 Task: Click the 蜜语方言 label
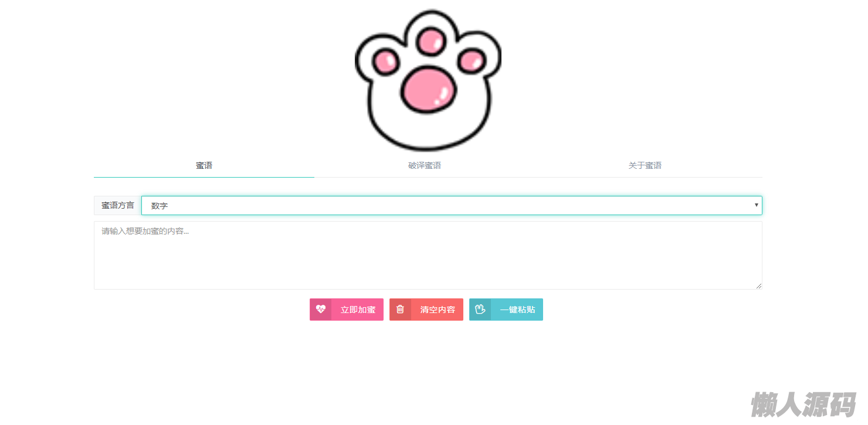(x=117, y=205)
